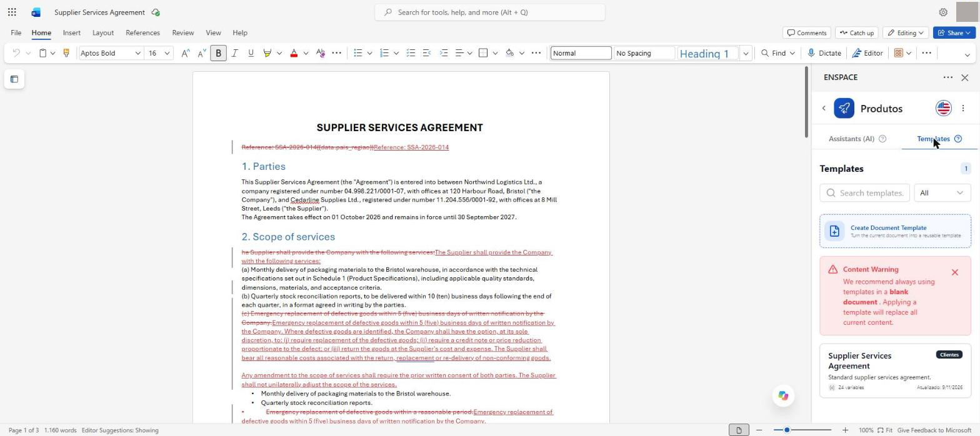Image resolution: width=980 pixels, height=436 pixels.
Task: Click the paragraph alignment icon
Action: 459,53
